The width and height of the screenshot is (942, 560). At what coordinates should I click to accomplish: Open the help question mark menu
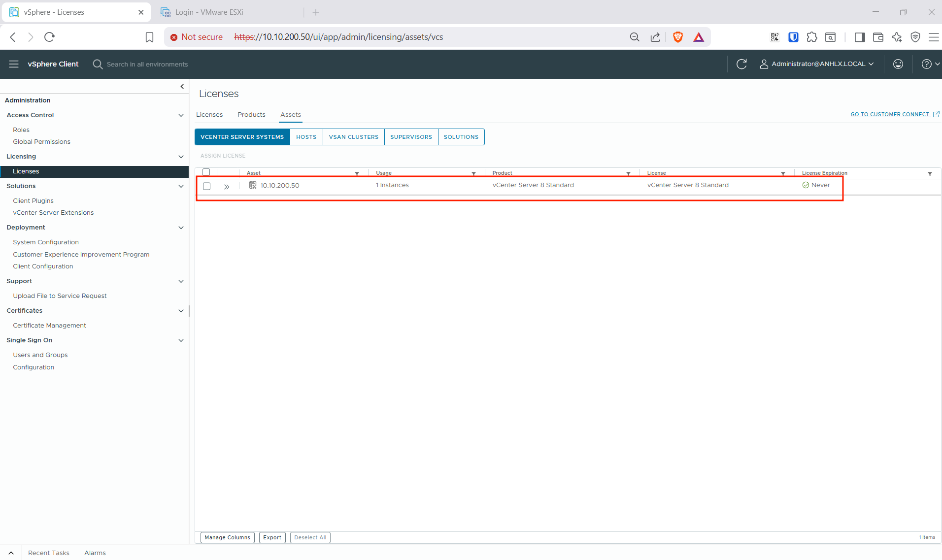930,64
